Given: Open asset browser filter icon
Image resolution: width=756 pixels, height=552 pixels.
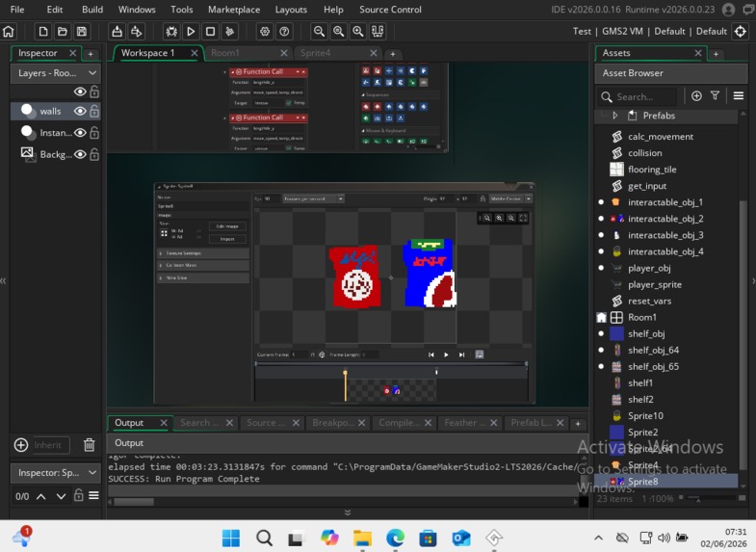Looking at the screenshot, I should (715, 96).
